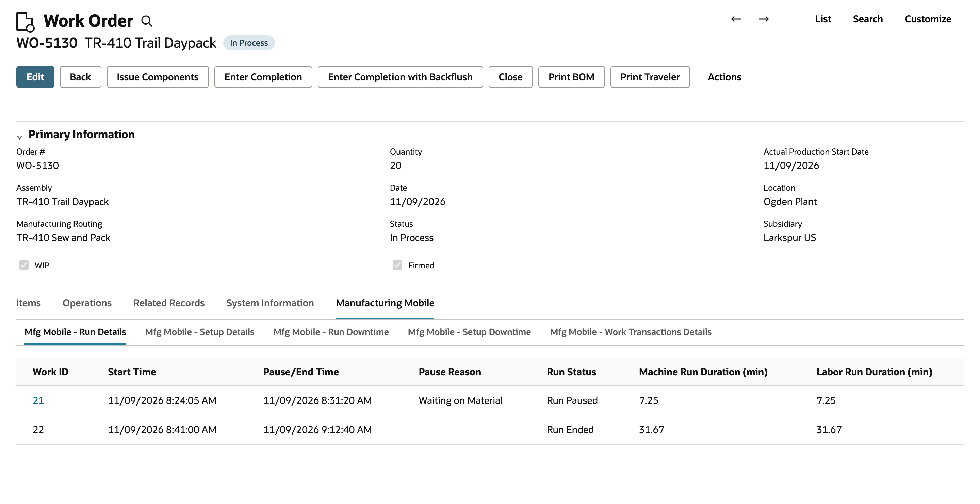
Task: Open Mfg Mobile - Work Transactions Details subtab
Action: [631, 332]
